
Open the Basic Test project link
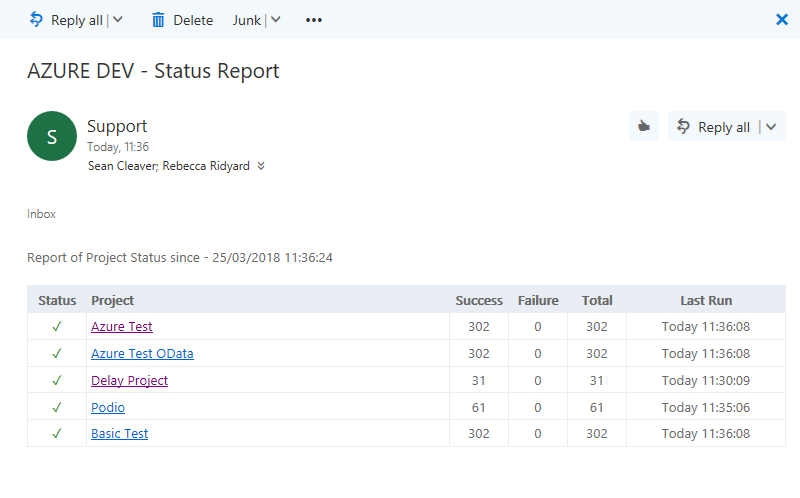[x=119, y=434]
